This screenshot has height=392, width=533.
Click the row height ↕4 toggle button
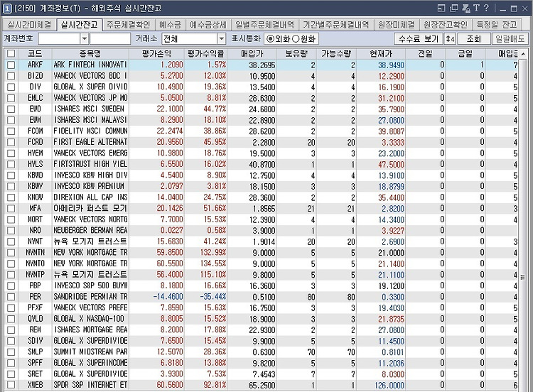tap(450, 39)
